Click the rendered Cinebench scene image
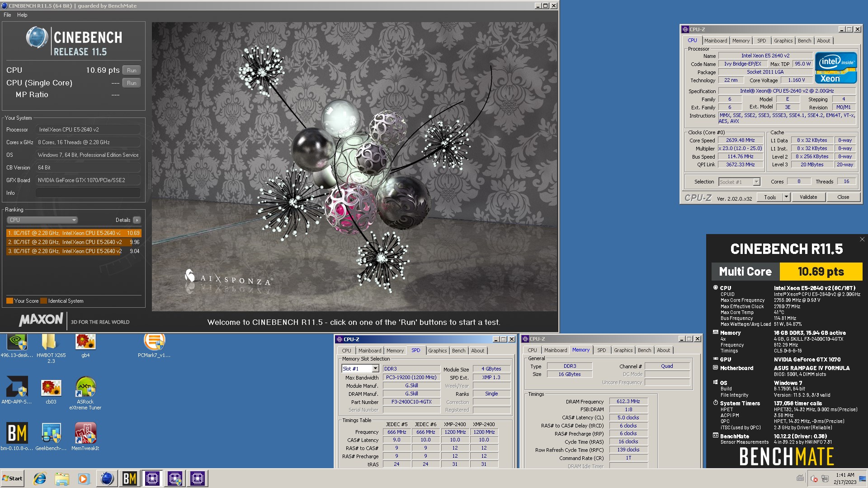Screen dimensions: 868x488 [355, 167]
